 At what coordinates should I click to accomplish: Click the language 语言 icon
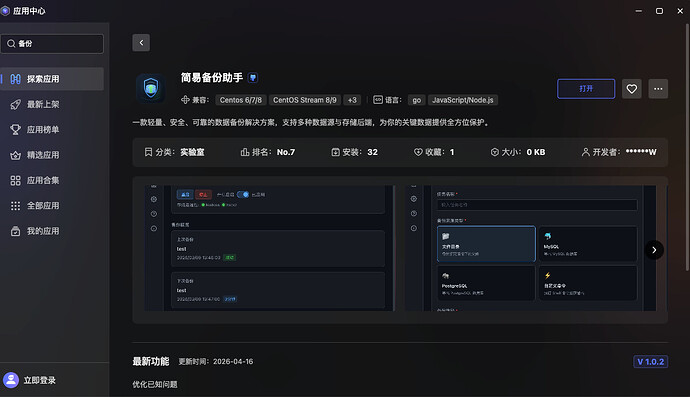378,100
